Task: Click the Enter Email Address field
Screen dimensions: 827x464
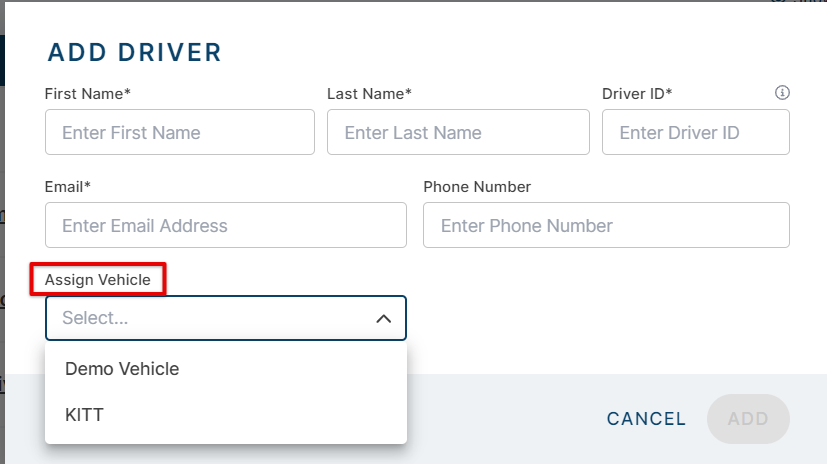Action: pos(226,225)
